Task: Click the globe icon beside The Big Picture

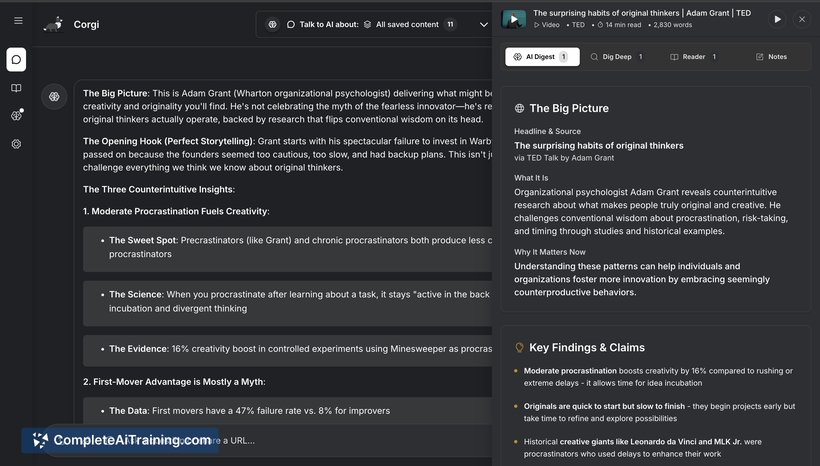Action: (519, 108)
